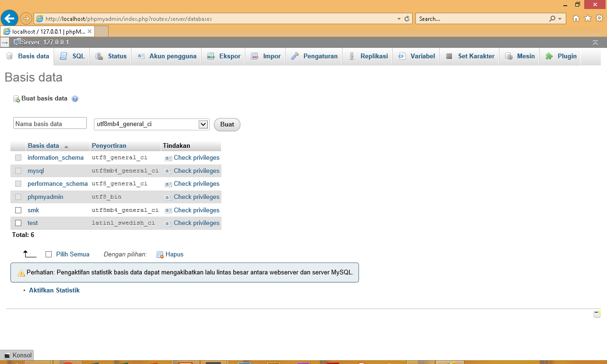Open the performance_schema database link

57,184
